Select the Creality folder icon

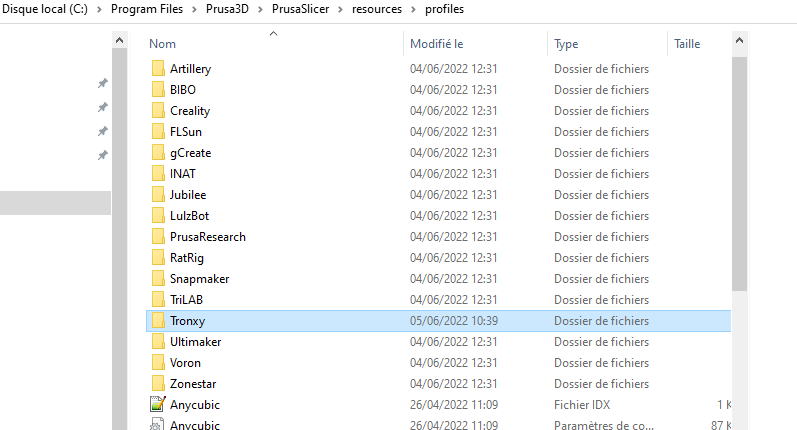(x=158, y=111)
